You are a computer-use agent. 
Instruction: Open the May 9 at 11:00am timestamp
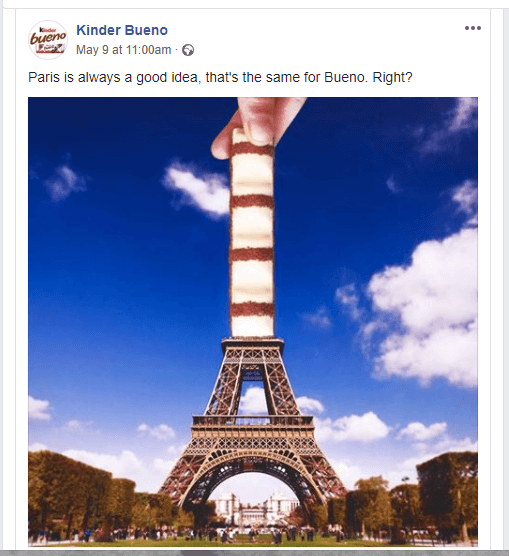123,50
